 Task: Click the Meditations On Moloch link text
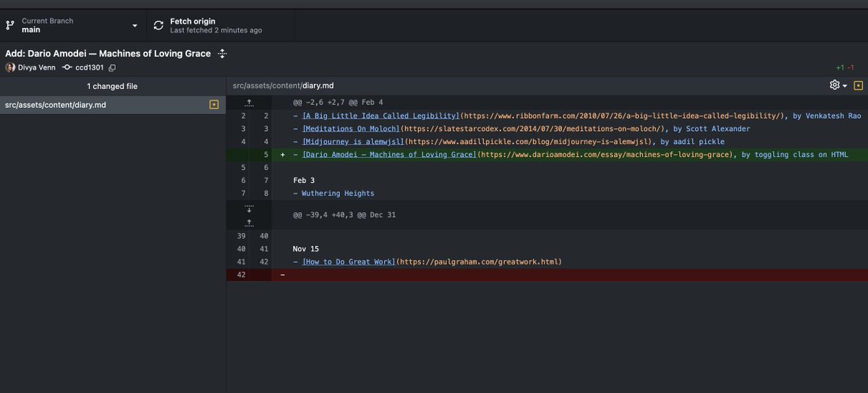350,129
